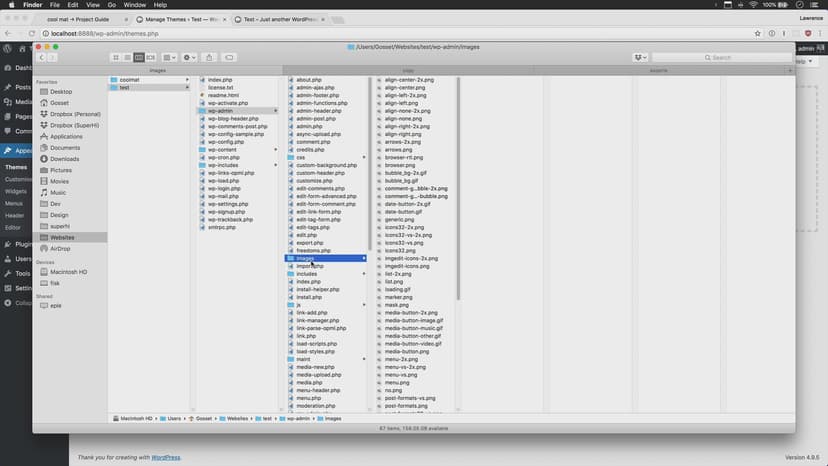Select the wp-config.php file
828x466 pixels.
[x=226, y=141]
